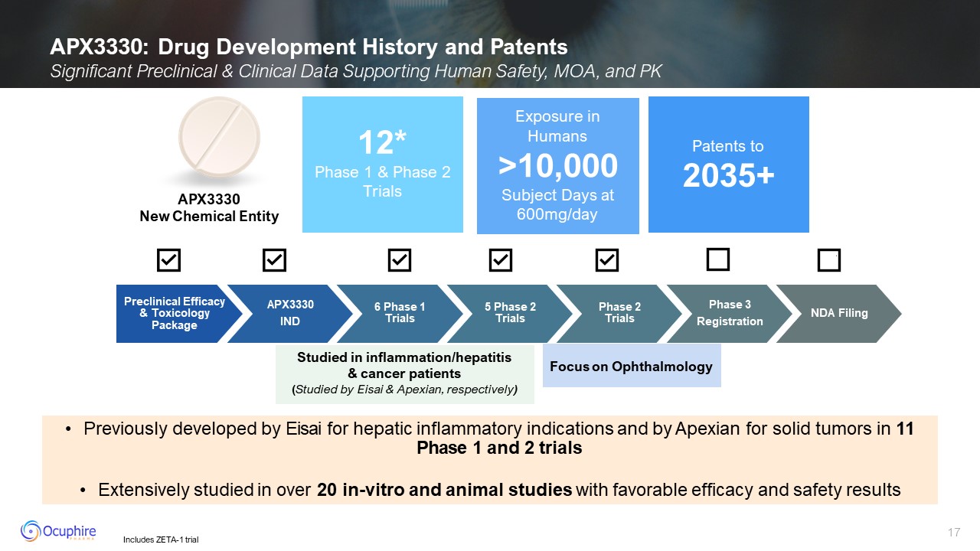Toggle the checkbox above 6 Phase 1 Trials
This screenshot has height=551, width=980.
[x=400, y=261]
